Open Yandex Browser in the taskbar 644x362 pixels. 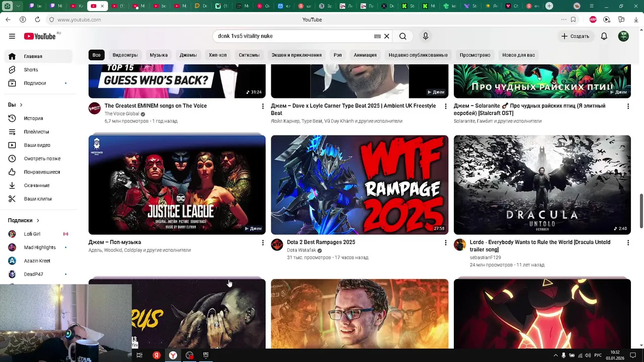tap(173, 355)
